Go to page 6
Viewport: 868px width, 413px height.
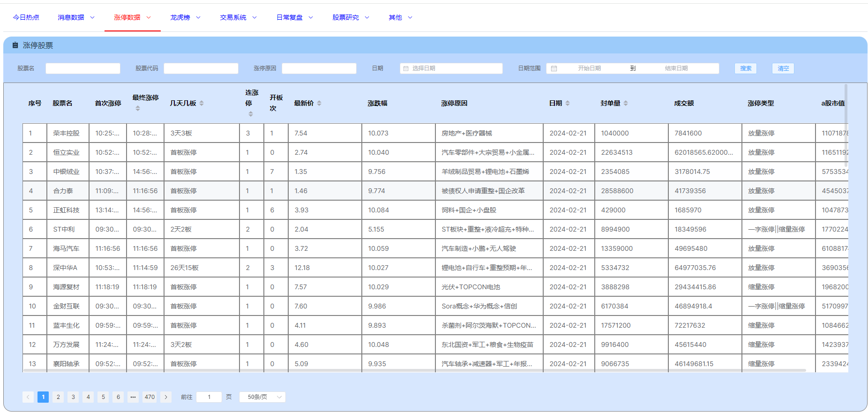[x=118, y=397]
